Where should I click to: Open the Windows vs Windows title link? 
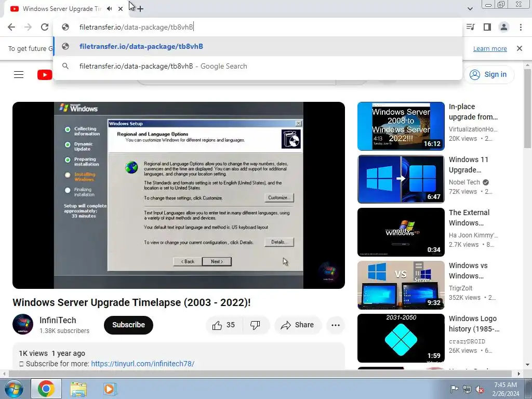(468, 270)
